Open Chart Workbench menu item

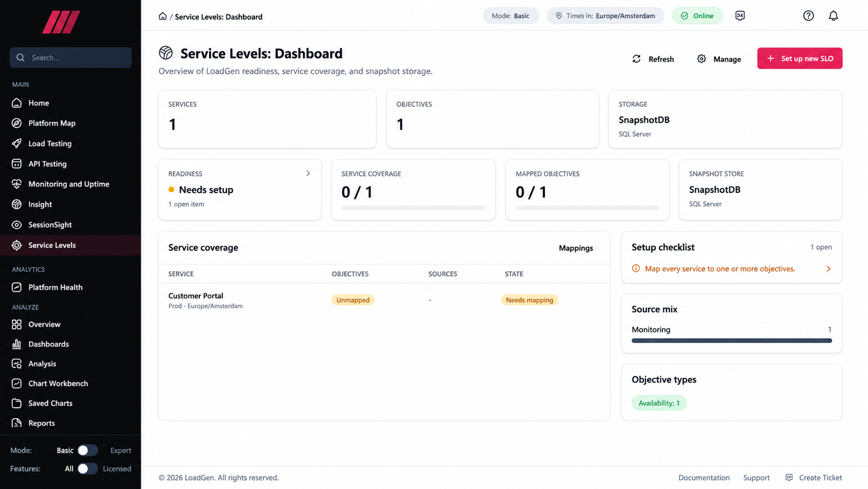(71, 384)
